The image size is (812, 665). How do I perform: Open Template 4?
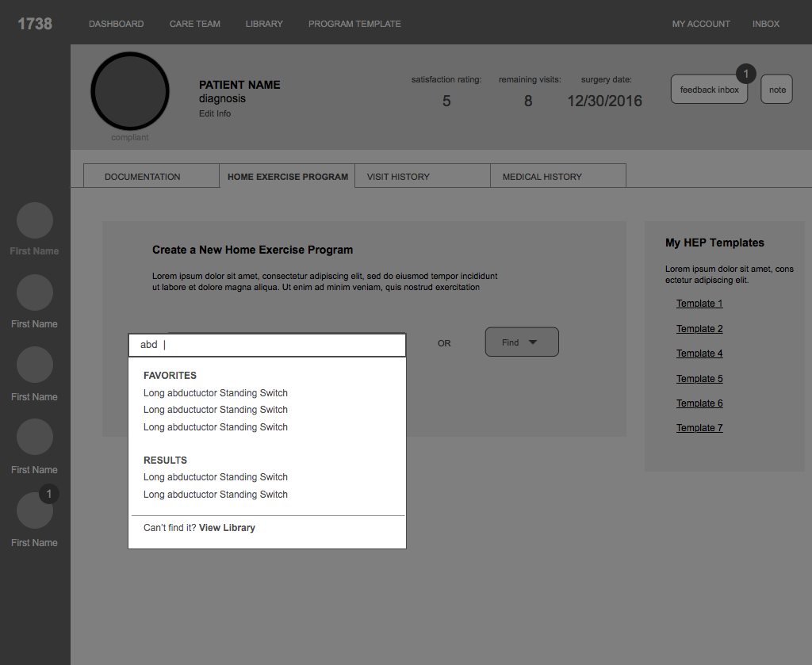[699, 354]
